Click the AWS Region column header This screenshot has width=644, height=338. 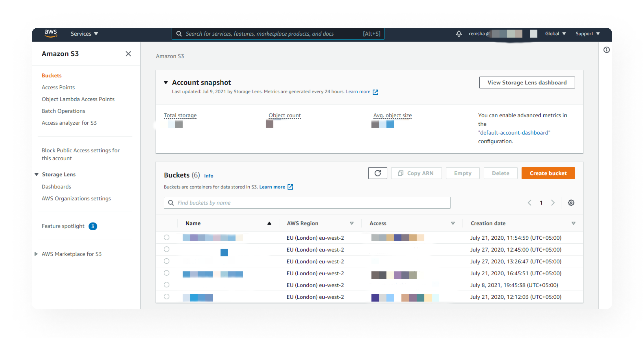click(302, 223)
